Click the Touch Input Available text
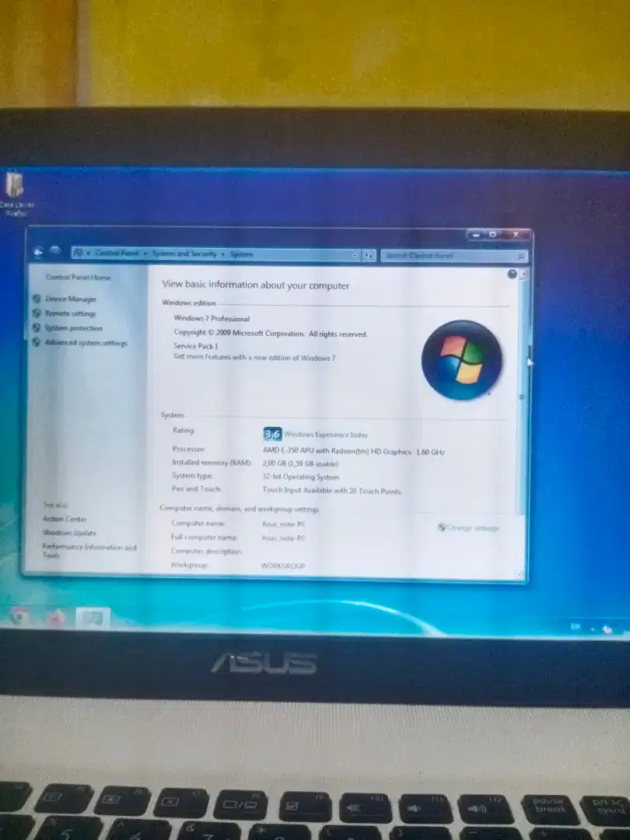The image size is (630, 840). [x=331, y=490]
